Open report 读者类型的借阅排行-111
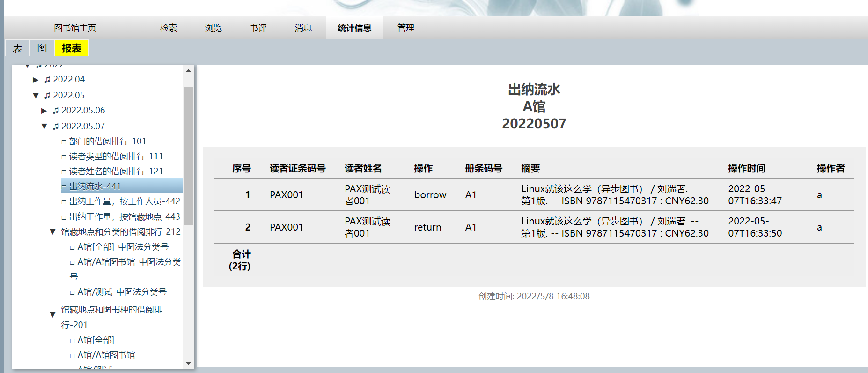 point(116,157)
